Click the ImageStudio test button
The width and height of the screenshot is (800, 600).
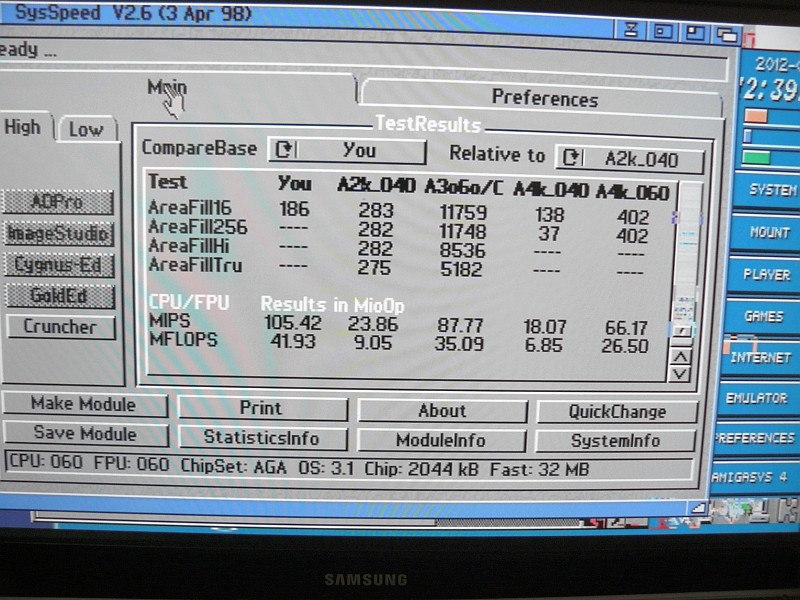tap(58, 234)
